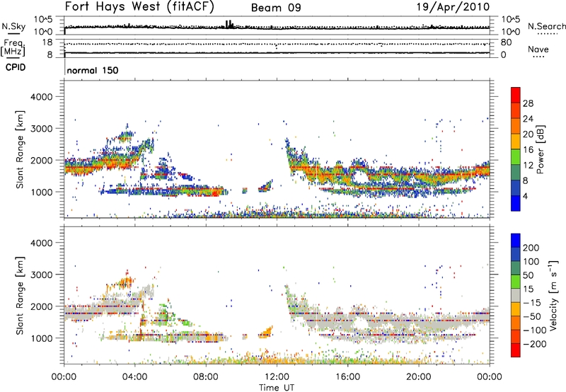Click the '24' label on power colorbar
This screenshot has width=566, height=392.
528,119
